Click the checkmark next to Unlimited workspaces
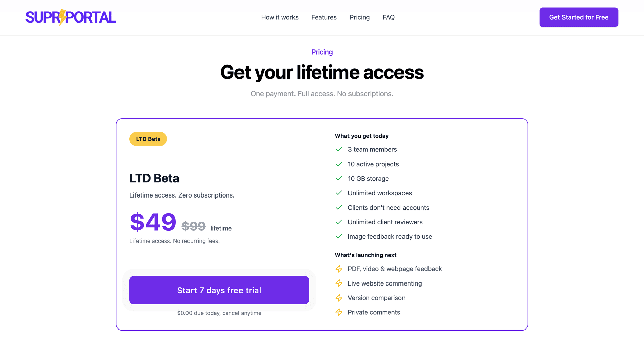 [x=339, y=193]
